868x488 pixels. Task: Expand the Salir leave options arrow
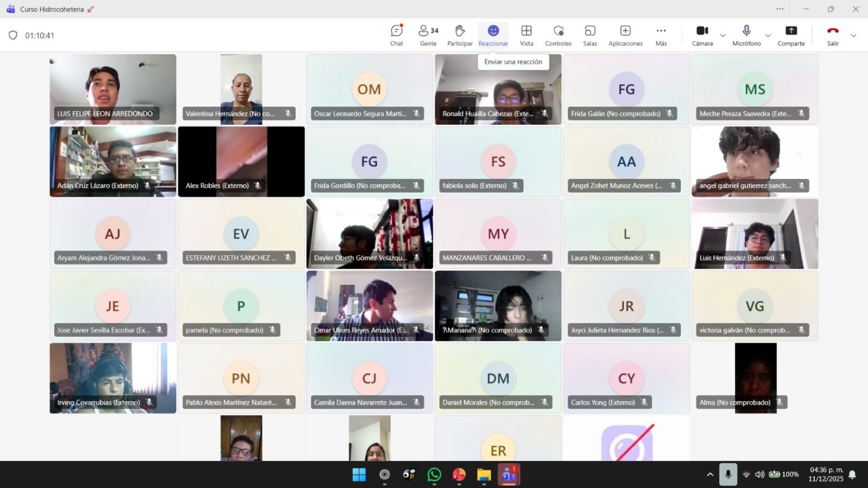tap(853, 36)
